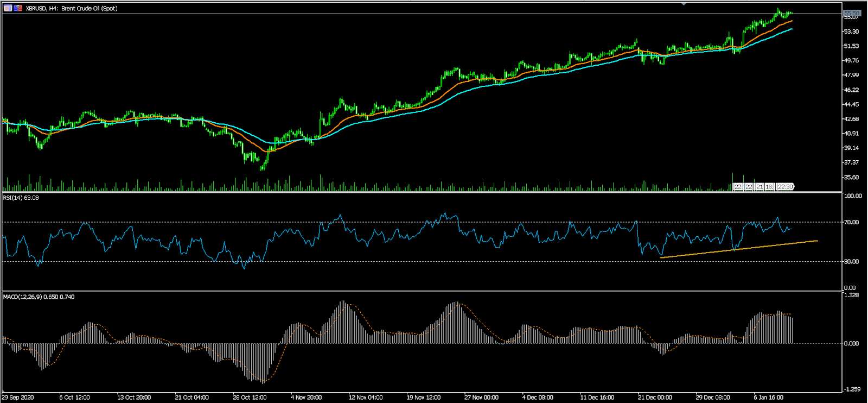Image resolution: width=868 pixels, height=403 pixels.
Task: Click the 40.91 price scale label
Action: (x=851, y=134)
